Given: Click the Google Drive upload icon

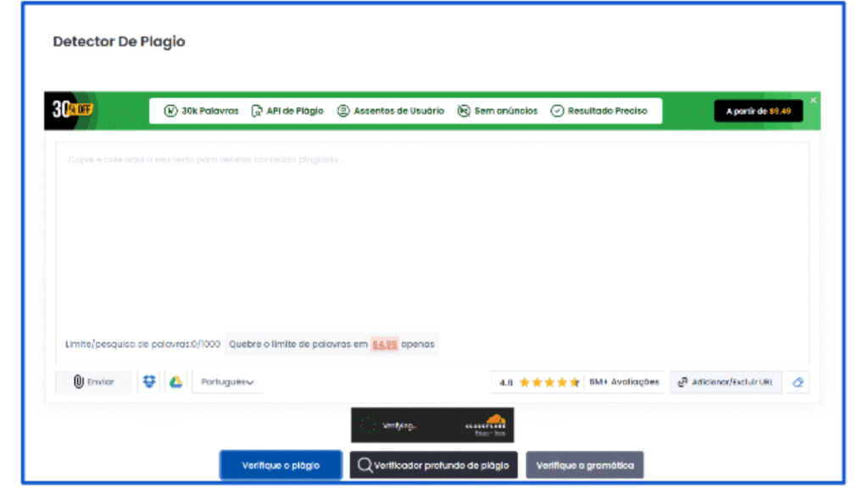Looking at the screenshot, I should click(x=175, y=382).
